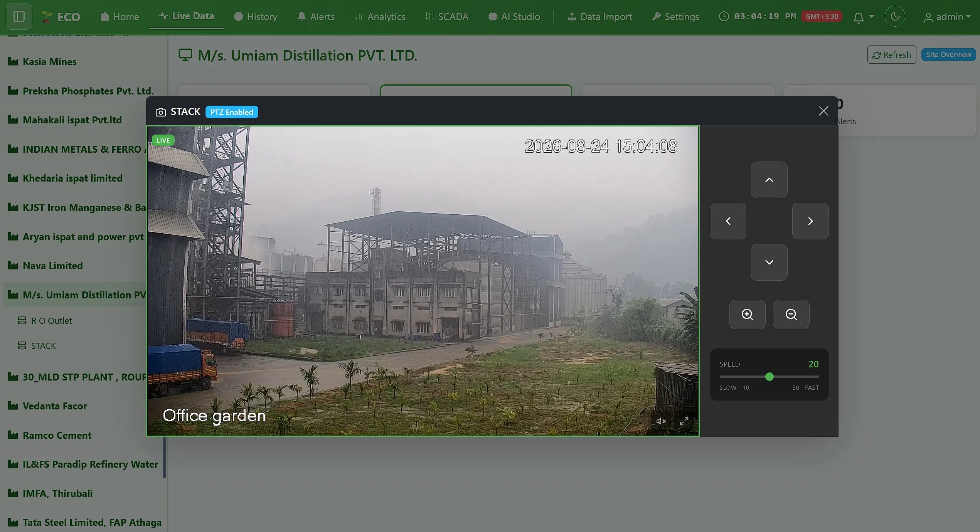
Task: Open Settings page
Action: click(x=675, y=17)
